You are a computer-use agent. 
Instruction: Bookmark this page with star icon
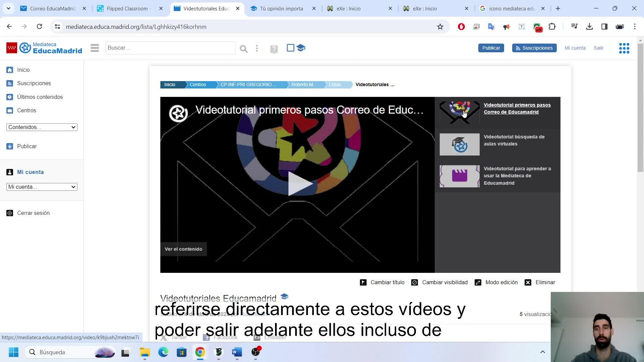440,27
